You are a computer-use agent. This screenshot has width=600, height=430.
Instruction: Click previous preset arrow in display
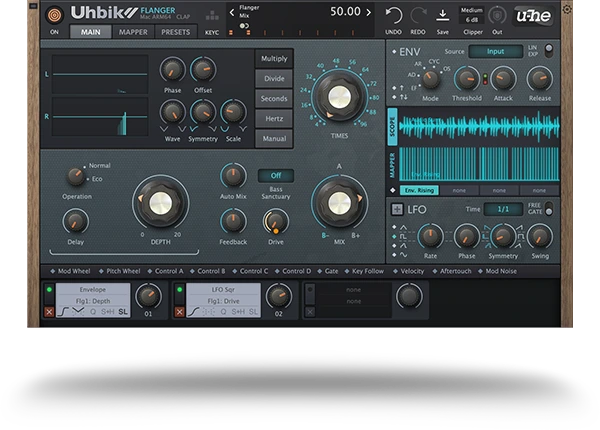click(x=233, y=12)
